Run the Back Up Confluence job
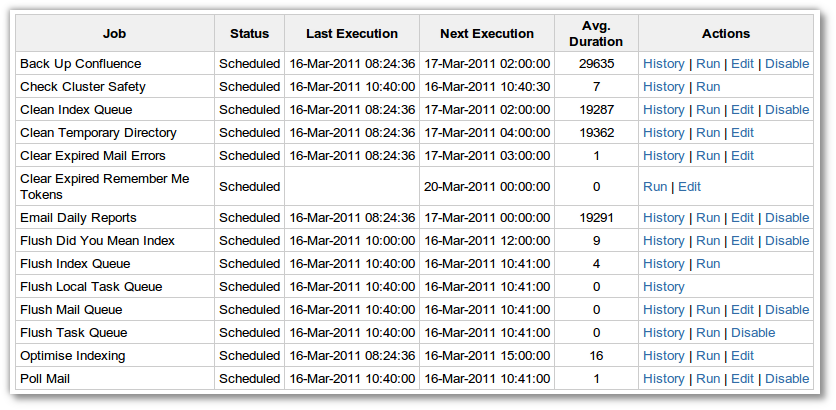 [707, 63]
